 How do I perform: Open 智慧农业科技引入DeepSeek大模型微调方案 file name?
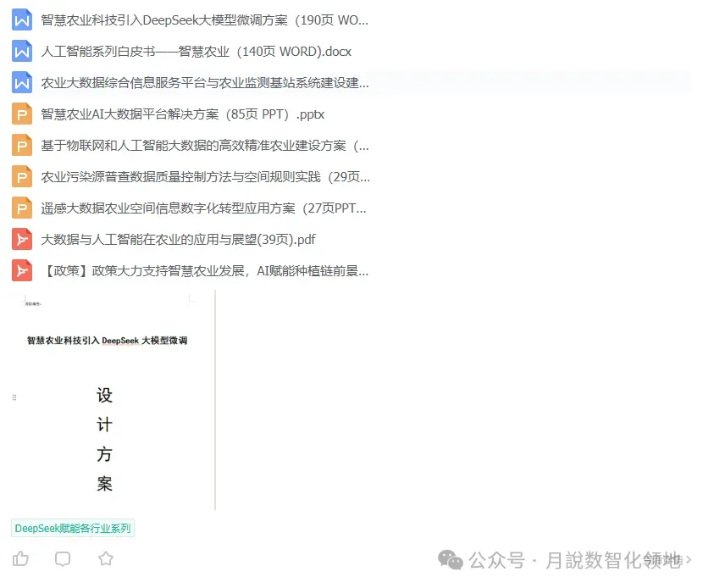[x=204, y=20]
